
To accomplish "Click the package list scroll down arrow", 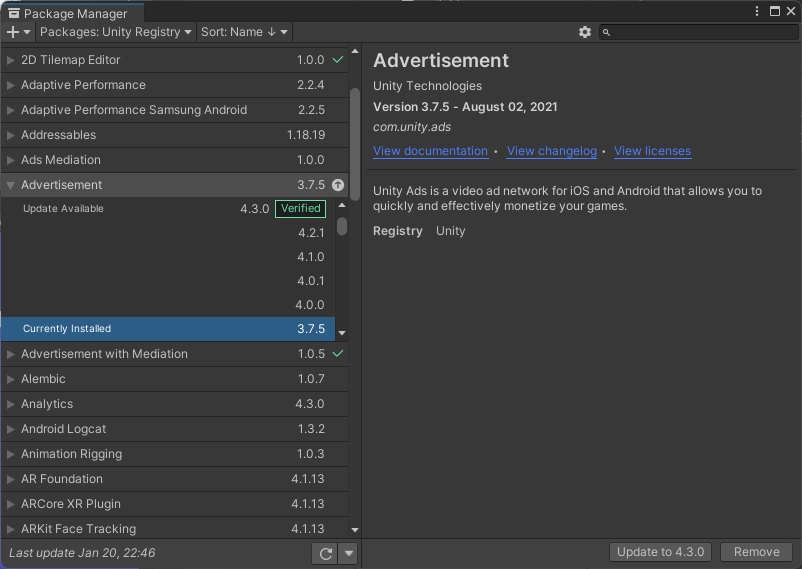I will [x=354, y=530].
